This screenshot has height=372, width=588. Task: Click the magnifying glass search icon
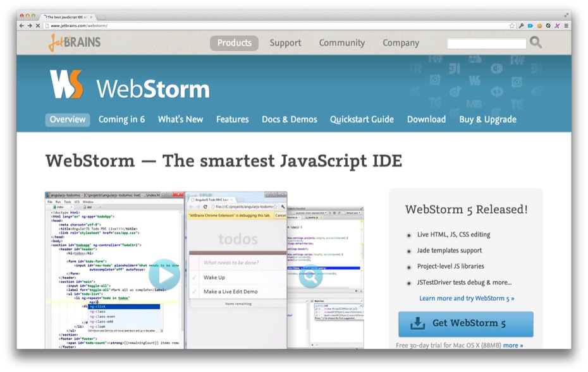click(536, 42)
